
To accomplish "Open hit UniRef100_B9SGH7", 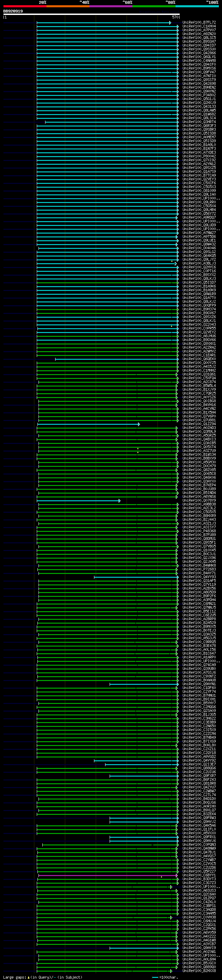I will tap(199, 42).
